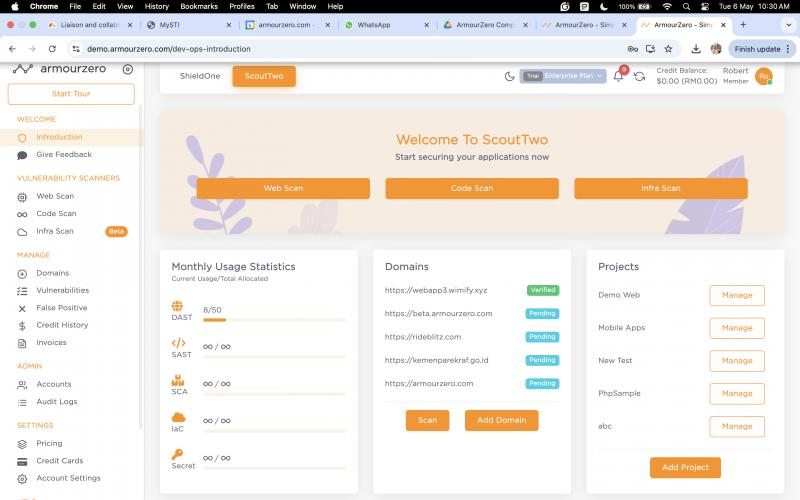Viewport: 800px width, 500px height.
Task: Manage the Mobile Apps project
Action: (x=737, y=328)
